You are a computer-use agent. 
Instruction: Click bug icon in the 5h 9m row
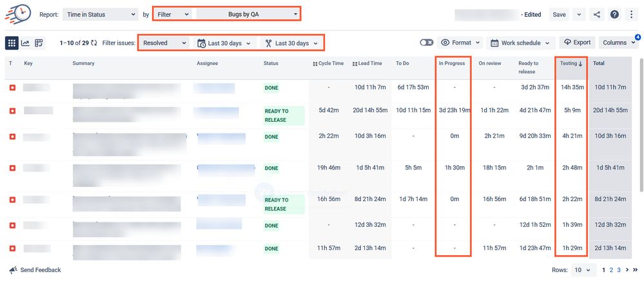(12, 110)
